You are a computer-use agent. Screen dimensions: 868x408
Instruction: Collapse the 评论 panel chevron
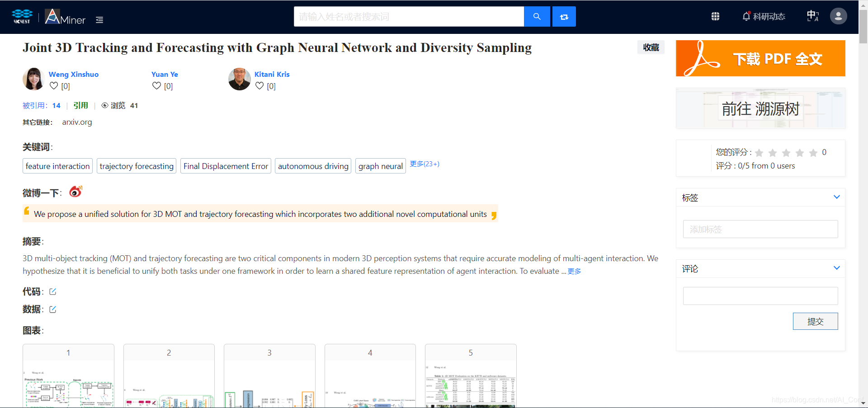point(836,268)
